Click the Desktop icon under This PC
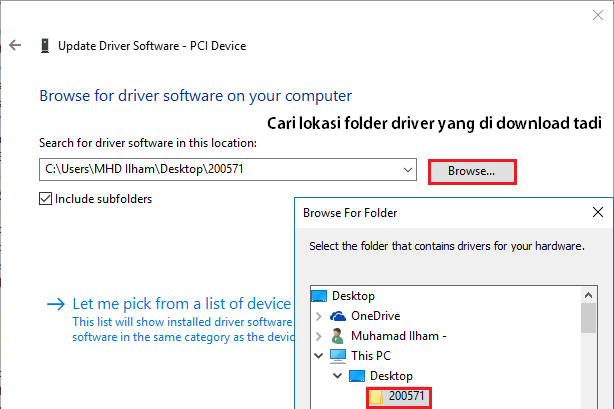This screenshot has height=409, width=614. coord(357,375)
